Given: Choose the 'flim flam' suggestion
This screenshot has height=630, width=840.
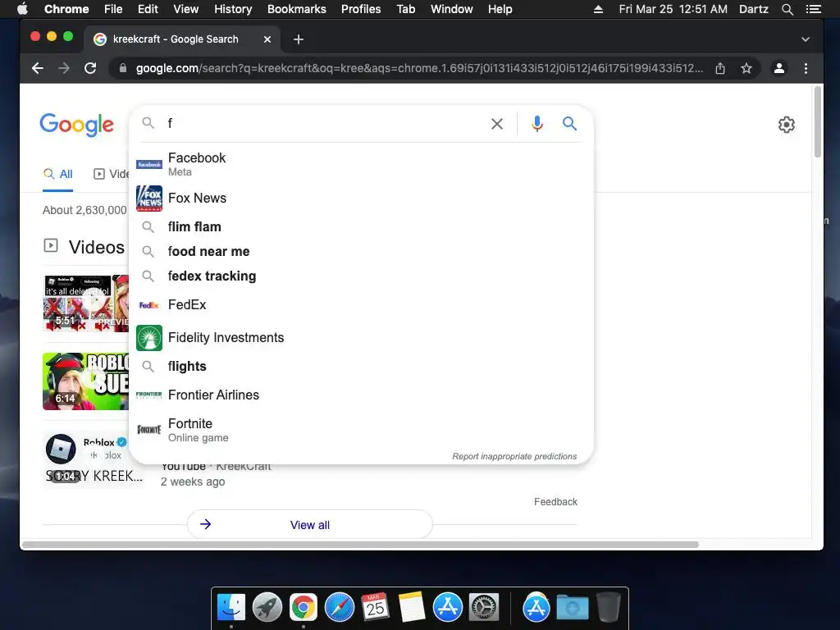Looking at the screenshot, I should [x=361, y=226].
